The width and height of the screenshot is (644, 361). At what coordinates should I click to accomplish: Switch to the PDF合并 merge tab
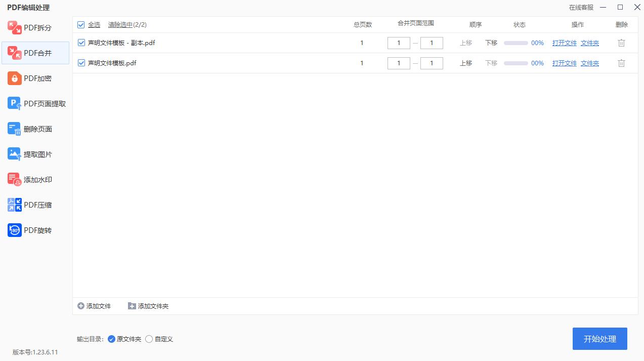click(35, 53)
